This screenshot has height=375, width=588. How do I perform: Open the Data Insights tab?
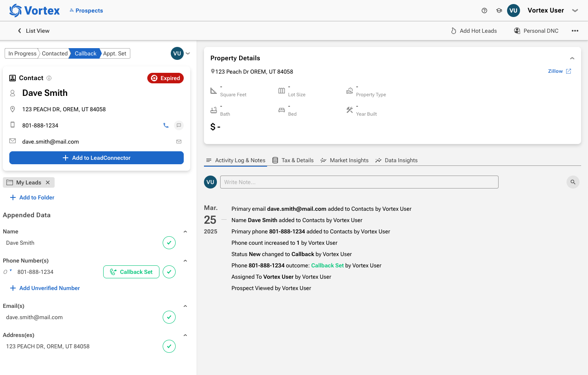point(397,160)
